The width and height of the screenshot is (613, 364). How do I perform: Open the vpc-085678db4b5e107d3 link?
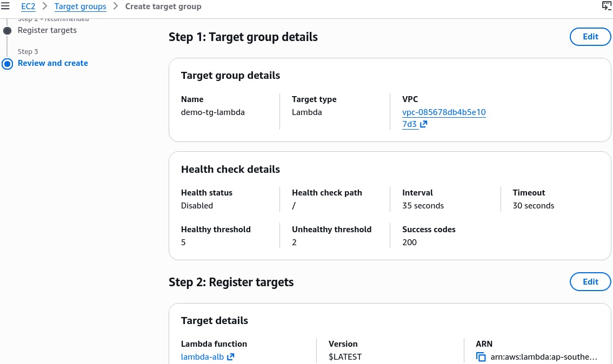[444, 118]
